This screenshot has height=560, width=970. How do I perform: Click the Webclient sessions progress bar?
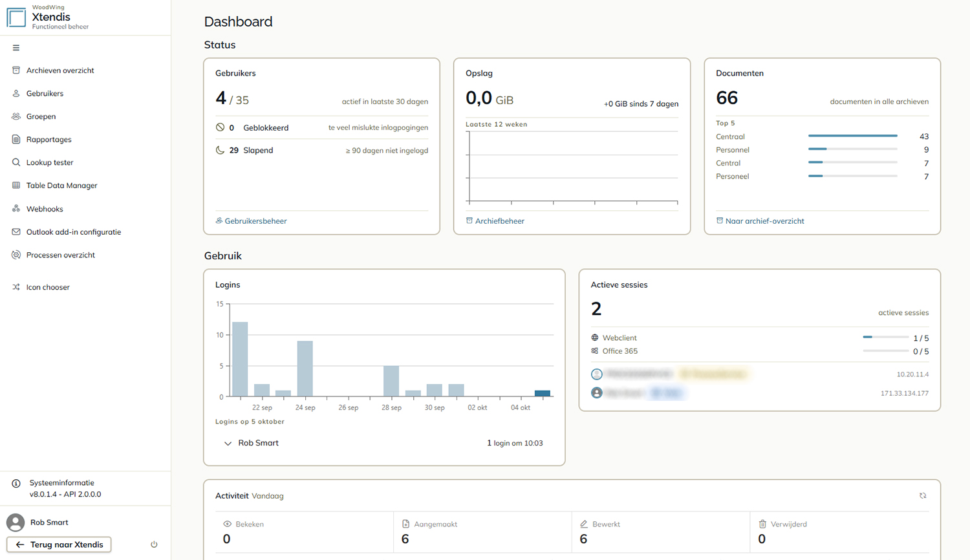coord(885,337)
